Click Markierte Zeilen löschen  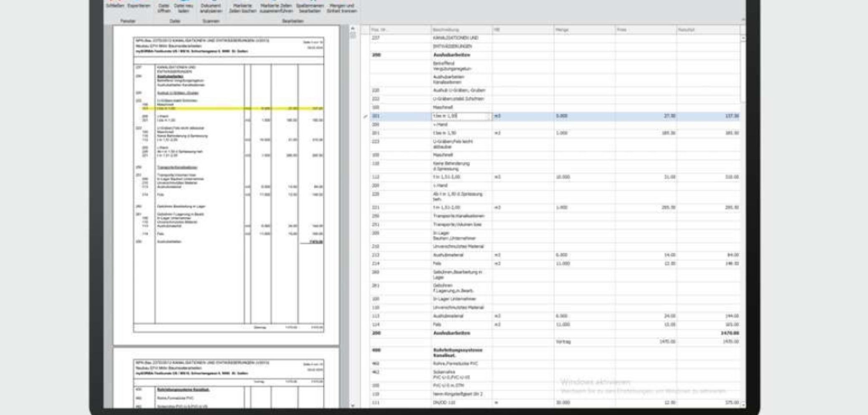242,8
